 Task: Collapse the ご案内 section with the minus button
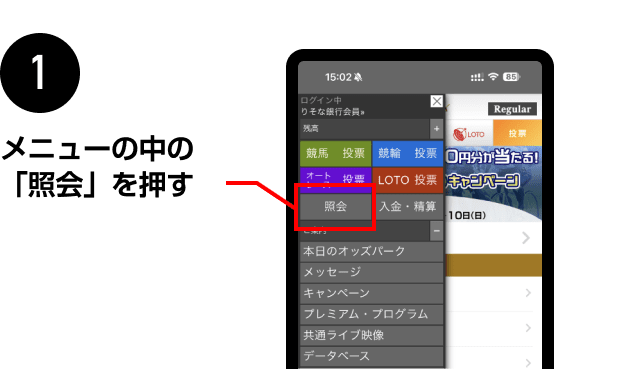tap(436, 231)
